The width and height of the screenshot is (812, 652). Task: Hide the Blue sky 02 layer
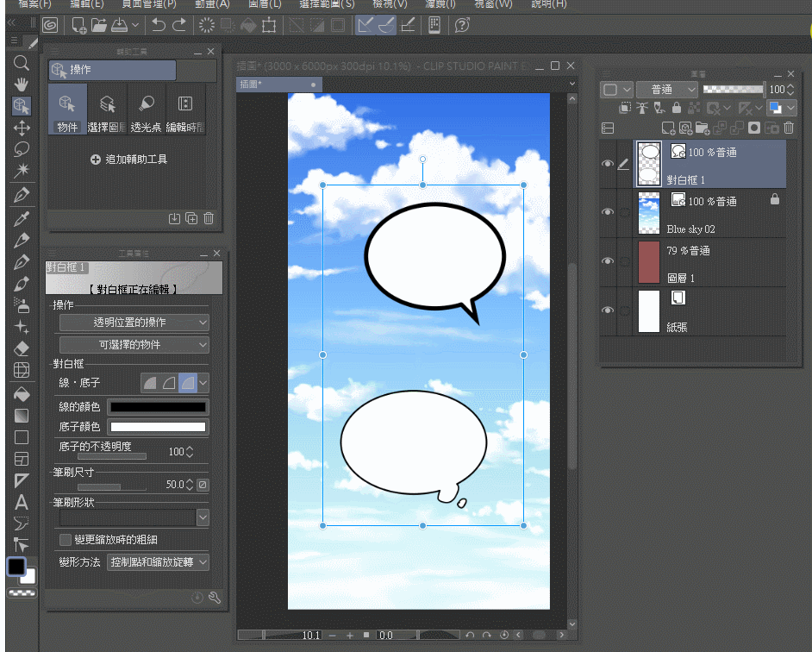[x=607, y=213]
